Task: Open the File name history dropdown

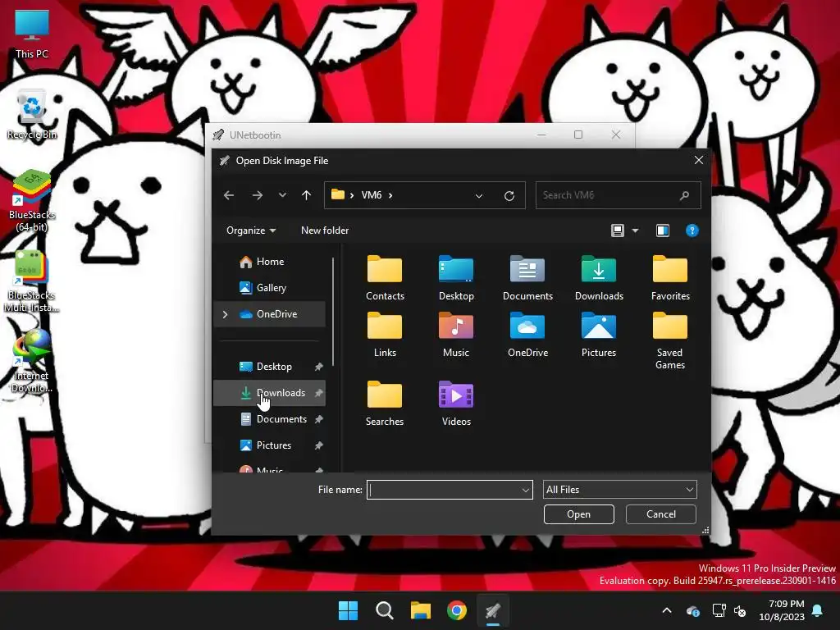Action: [526, 490]
